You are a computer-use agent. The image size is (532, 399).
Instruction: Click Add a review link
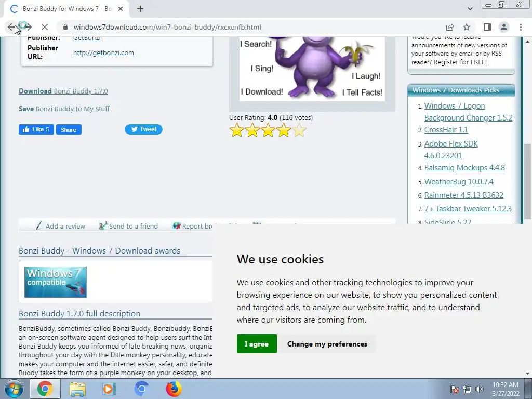[x=65, y=227]
